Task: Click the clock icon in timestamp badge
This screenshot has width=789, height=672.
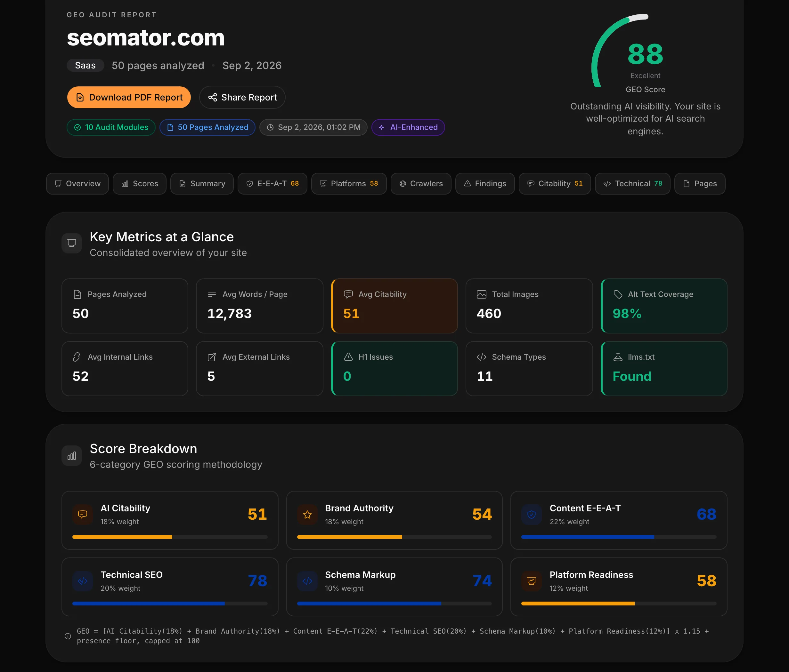Action: (x=270, y=127)
